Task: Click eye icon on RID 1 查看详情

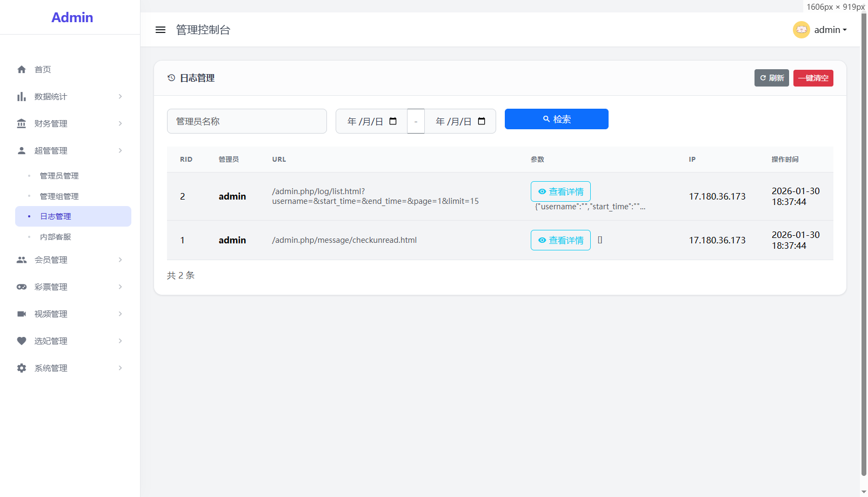Action: tap(542, 240)
